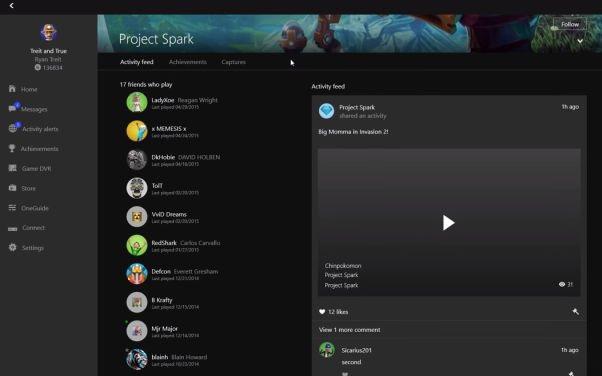Select the blainh friend name
Screen dimensions: 602x376
click(160, 357)
